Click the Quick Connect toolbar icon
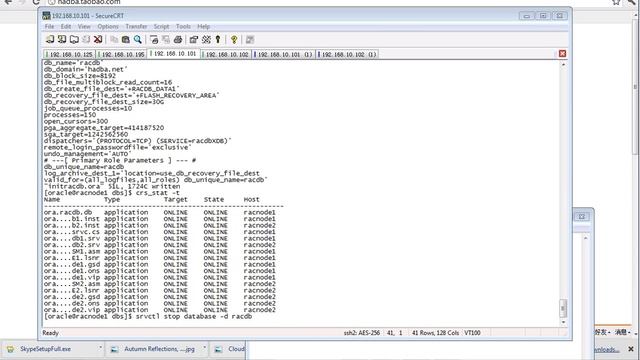The width and height of the screenshot is (640, 360). [62, 39]
